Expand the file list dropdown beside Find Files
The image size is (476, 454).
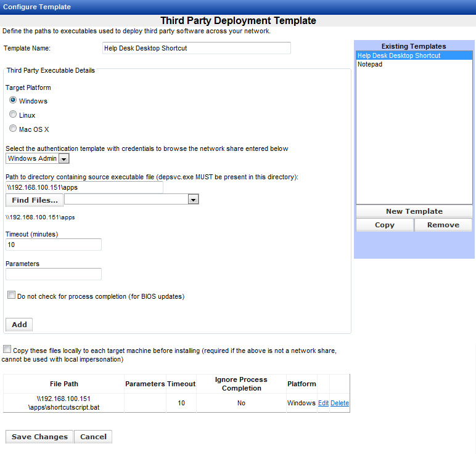(193, 200)
